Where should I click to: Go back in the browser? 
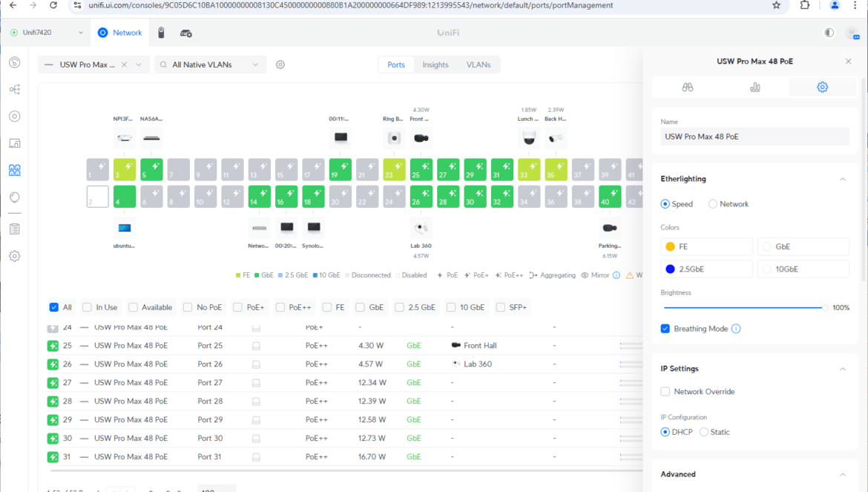[13, 5]
